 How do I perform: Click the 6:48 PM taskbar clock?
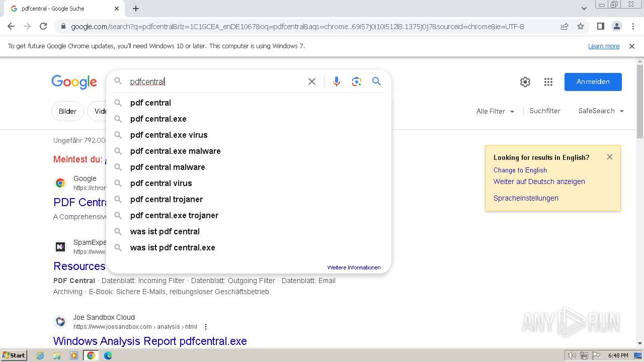(618, 355)
